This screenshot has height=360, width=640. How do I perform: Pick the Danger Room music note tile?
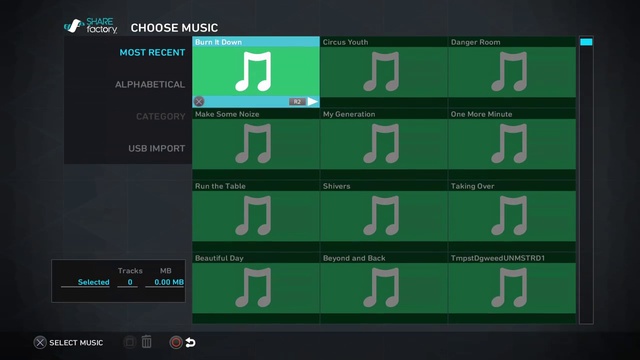(x=512, y=72)
